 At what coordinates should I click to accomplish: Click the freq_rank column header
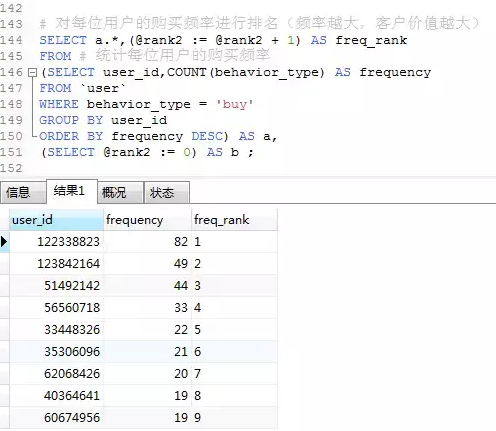pos(235,220)
